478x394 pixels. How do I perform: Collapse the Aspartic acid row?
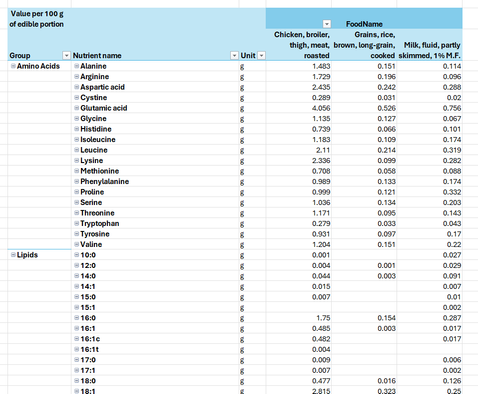tap(77, 87)
